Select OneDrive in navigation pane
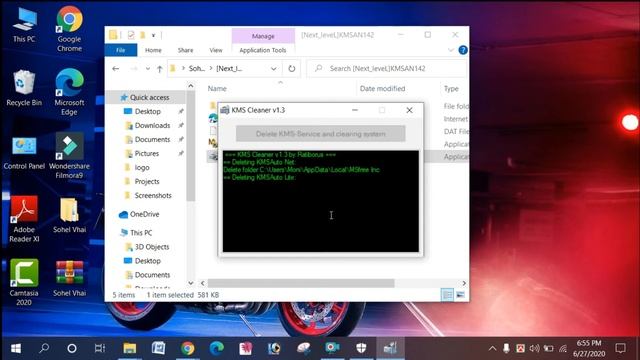The height and width of the screenshot is (360, 640). pyautogui.click(x=140, y=214)
